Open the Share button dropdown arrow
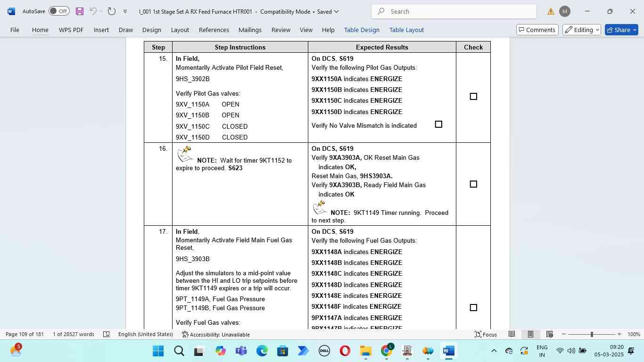 point(635,30)
